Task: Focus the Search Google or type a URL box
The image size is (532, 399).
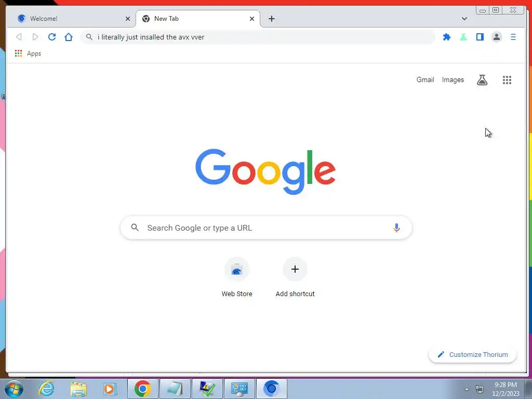Action: pos(266,228)
